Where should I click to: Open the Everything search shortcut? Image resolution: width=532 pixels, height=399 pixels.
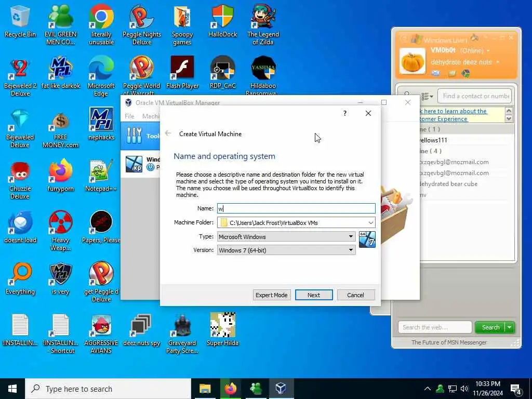click(20, 278)
